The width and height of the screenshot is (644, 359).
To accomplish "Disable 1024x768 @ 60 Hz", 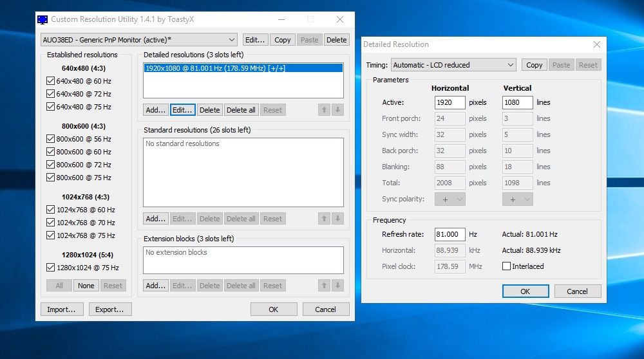I will 50,209.
